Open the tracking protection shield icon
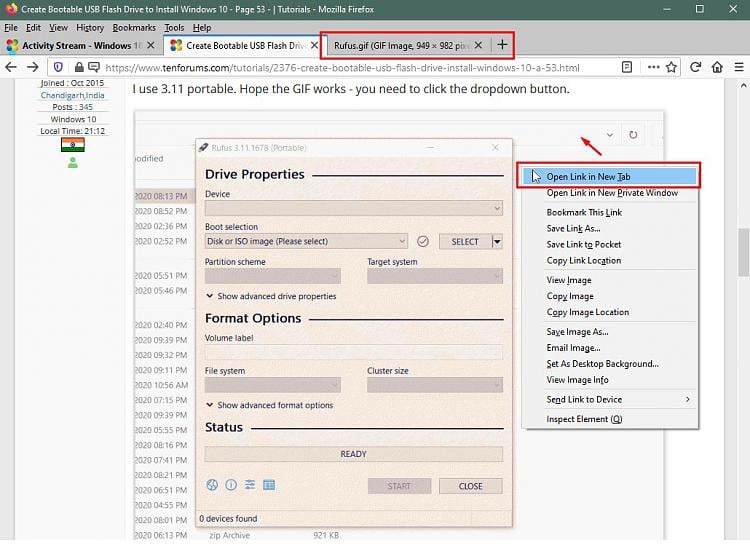 [58, 67]
